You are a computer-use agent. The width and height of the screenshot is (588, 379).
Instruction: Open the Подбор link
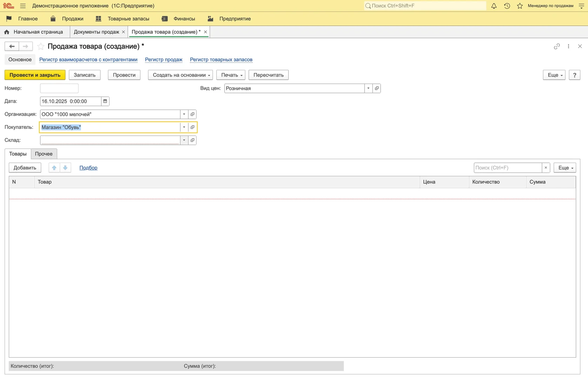coord(88,168)
